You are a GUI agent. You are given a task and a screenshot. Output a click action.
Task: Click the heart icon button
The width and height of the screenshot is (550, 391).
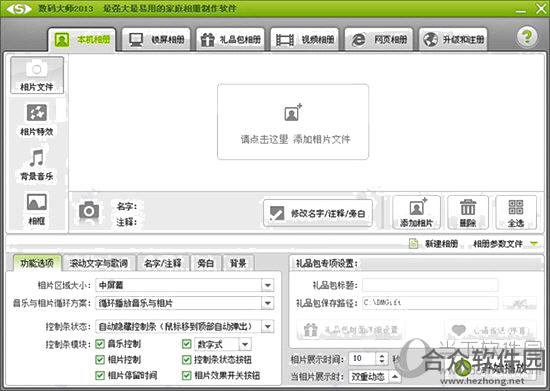(491, 330)
